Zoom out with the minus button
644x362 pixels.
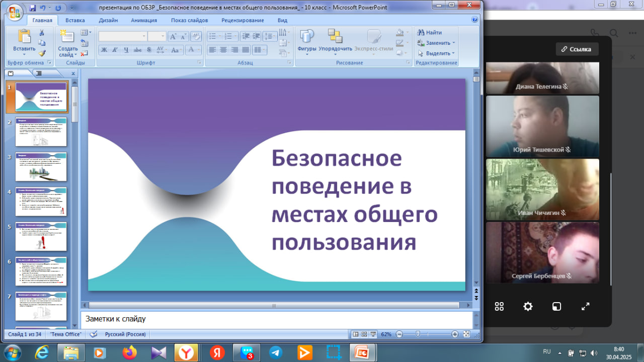[x=399, y=334]
